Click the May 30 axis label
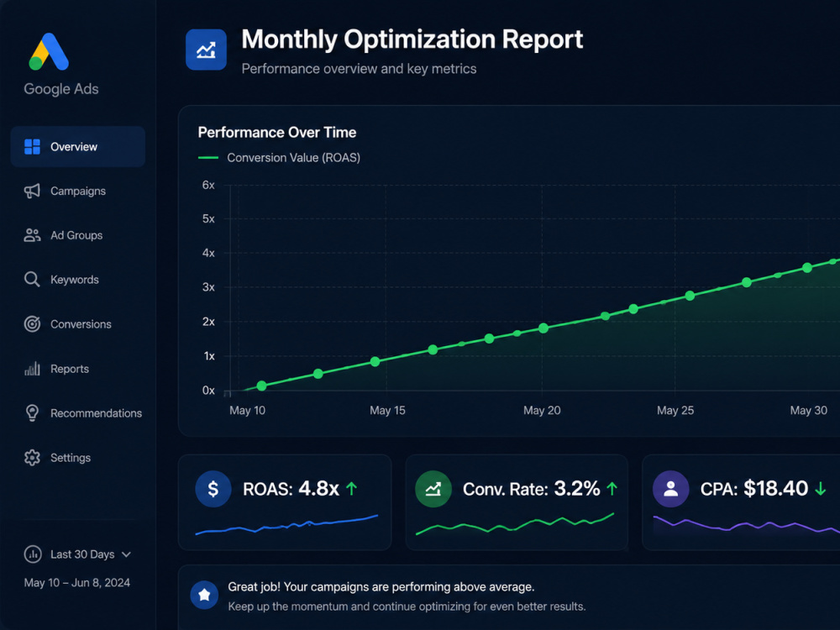Screen dimensions: 840x630 tap(808, 411)
